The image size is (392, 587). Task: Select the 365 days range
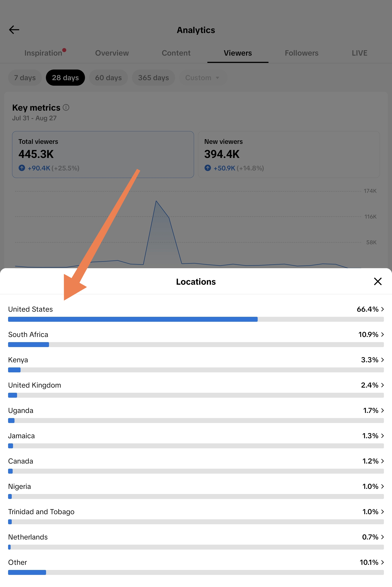(x=153, y=78)
